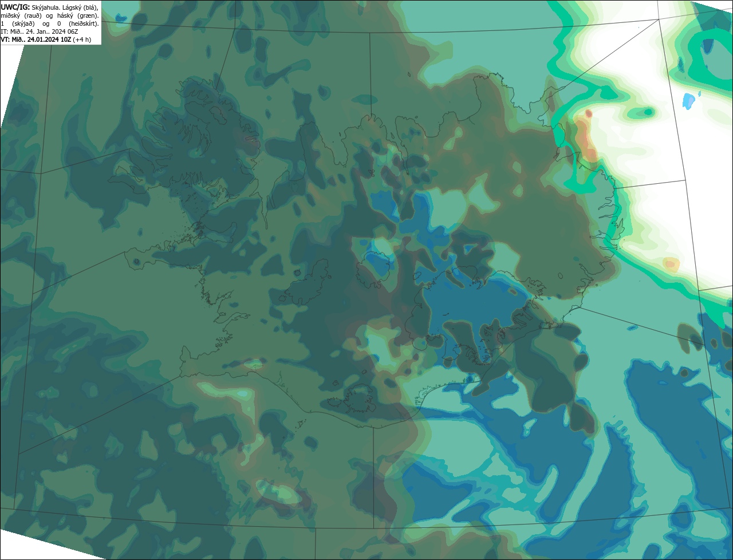Image resolution: width=733 pixels, height=560 pixels.
Task: Click the "háský (græn)." legend text
Action: coord(78,16)
